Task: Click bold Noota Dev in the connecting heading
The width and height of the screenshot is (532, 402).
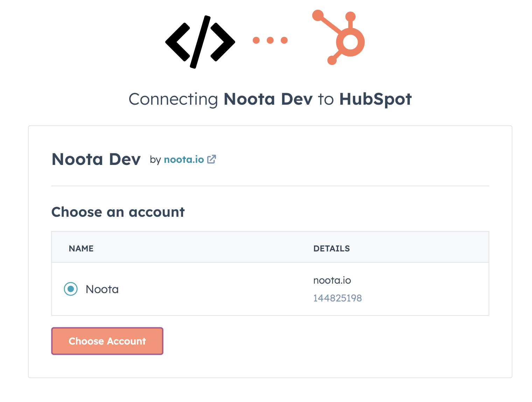Action: [x=268, y=99]
